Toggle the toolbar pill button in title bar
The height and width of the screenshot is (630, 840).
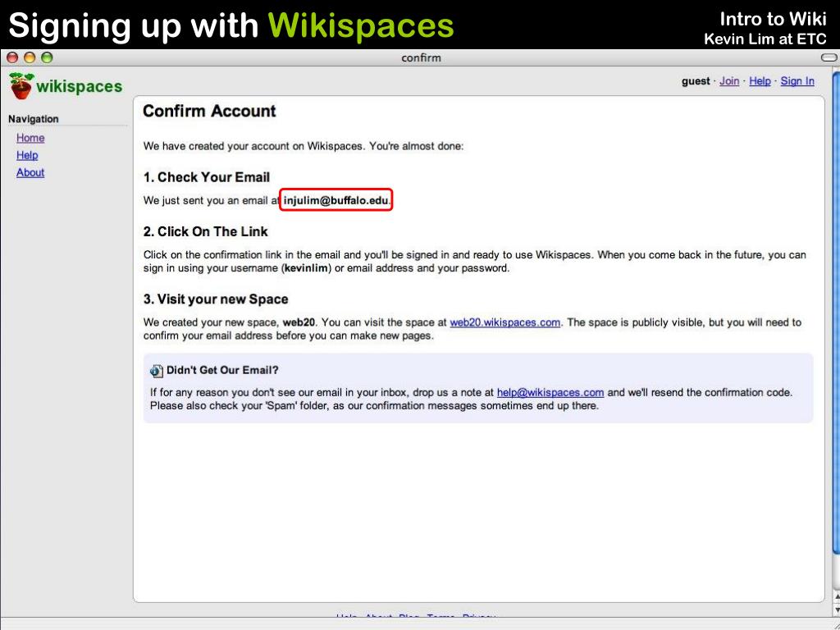pyautogui.click(x=829, y=57)
